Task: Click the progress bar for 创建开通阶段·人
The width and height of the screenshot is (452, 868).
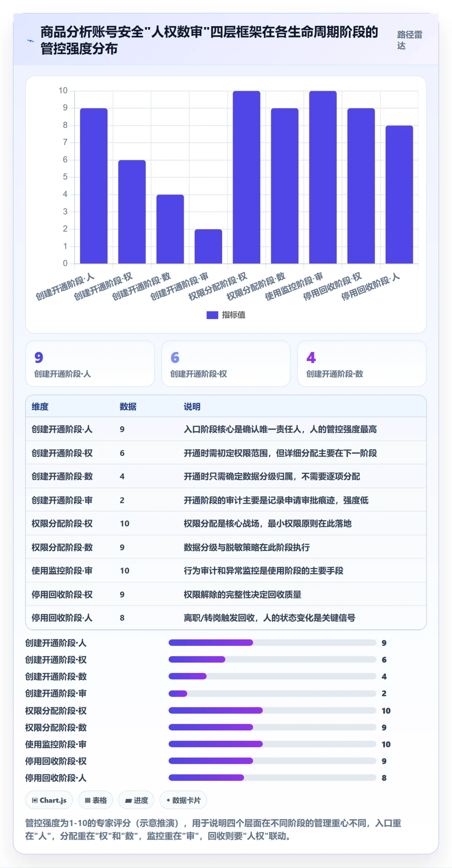Action: click(272, 643)
